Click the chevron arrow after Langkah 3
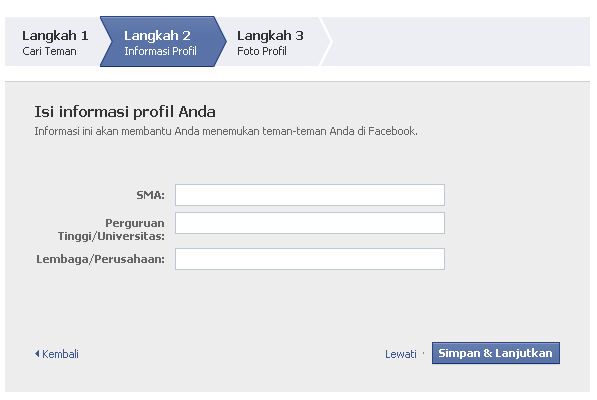597x400 pixels. 326,41
